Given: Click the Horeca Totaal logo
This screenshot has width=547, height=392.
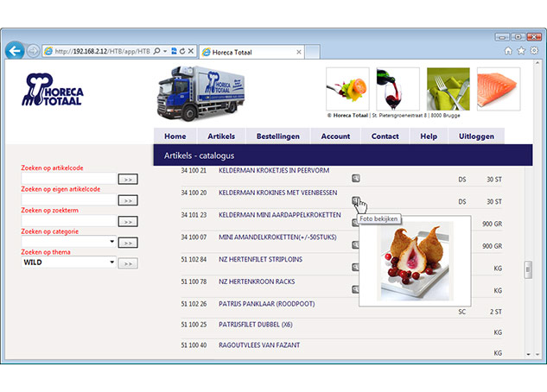Looking at the screenshot, I should (54, 91).
